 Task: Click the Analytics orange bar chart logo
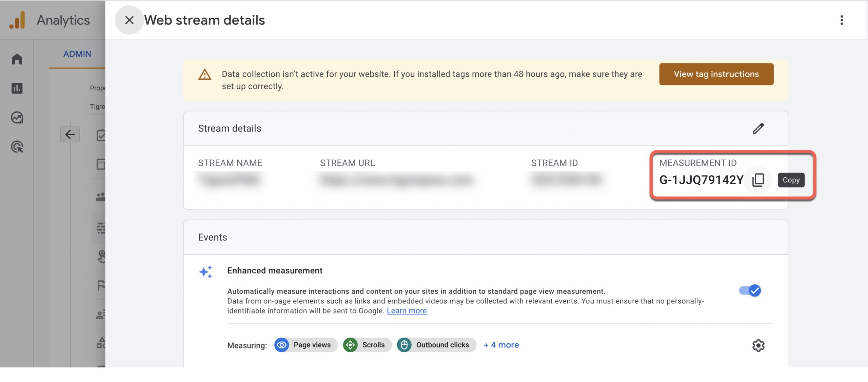tap(17, 19)
